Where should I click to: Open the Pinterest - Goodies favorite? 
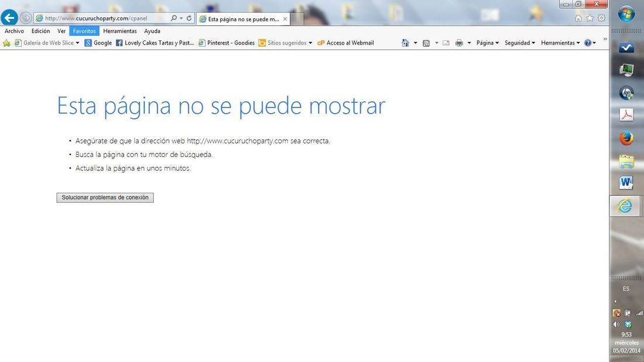tap(227, 43)
